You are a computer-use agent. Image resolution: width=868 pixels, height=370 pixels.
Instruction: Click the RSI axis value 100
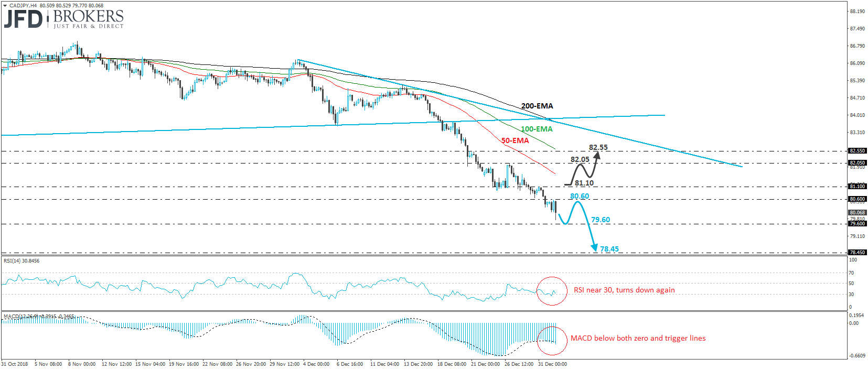(x=853, y=260)
